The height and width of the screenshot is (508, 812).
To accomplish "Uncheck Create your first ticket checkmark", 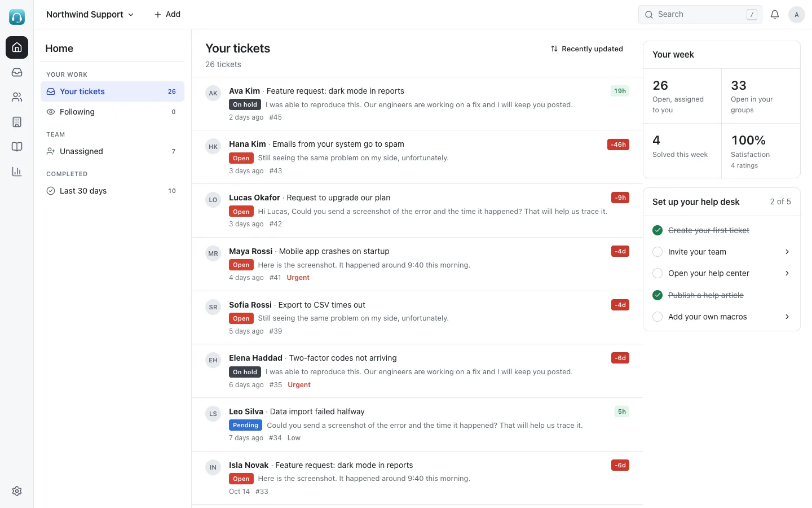I will point(657,230).
